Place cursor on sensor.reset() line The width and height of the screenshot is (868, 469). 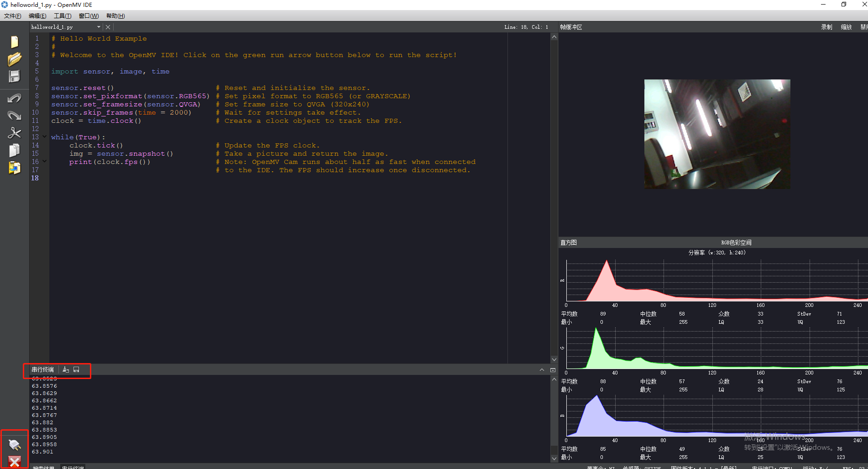pos(83,88)
